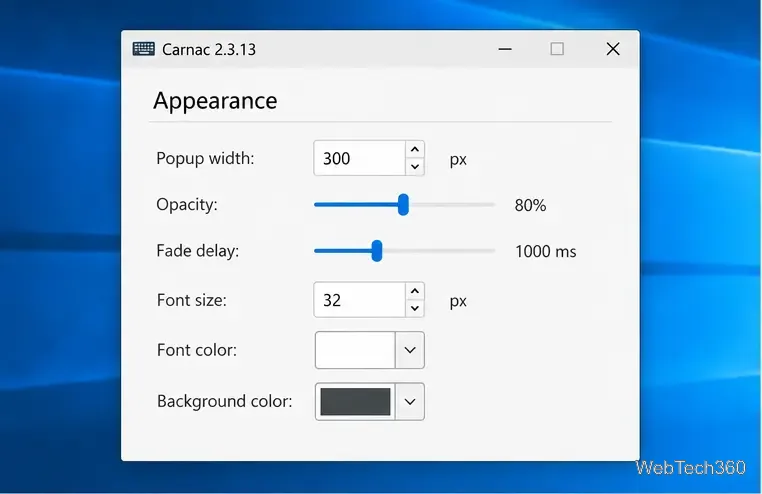This screenshot has width=762, height=494.
Task: Close the Carnac window
Action: tap(613, 49)
